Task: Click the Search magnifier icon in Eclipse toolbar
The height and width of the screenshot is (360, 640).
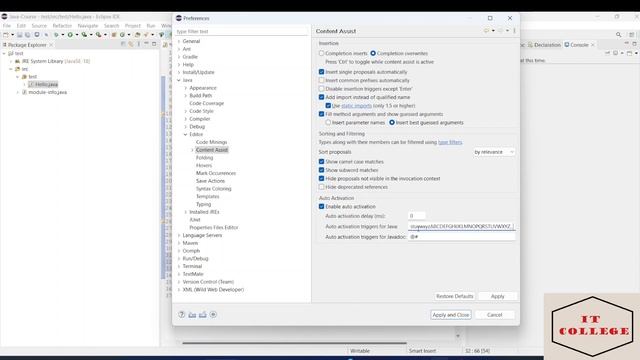Action: coord(619,35)
